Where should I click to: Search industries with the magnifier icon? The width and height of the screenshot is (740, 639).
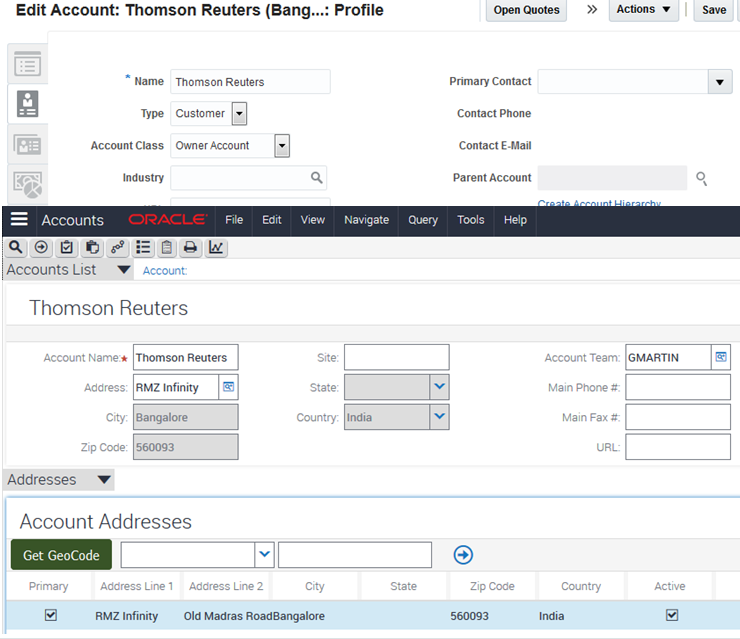317,177
